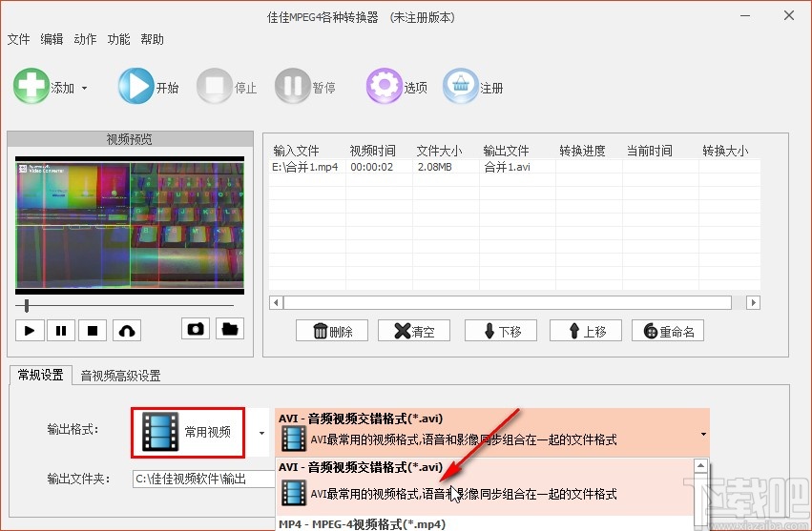The image size is (812, 531).
Task: Click the preview seek slider handle
Action: [27, 306]
